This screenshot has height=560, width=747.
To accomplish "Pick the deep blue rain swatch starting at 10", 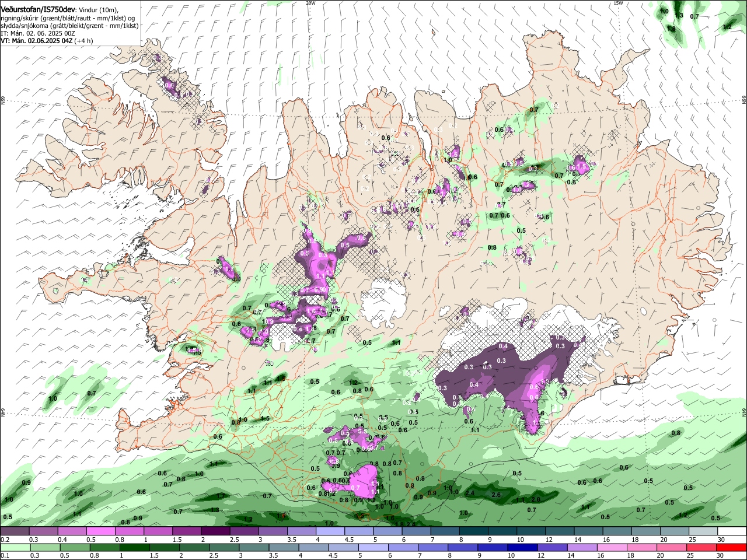I will coord(523,547).
